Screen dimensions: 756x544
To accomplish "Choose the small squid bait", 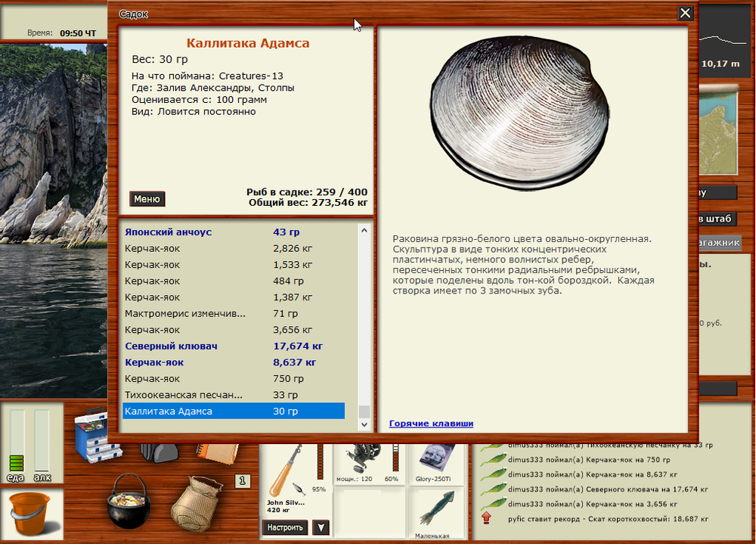I will tap(433, 511).
